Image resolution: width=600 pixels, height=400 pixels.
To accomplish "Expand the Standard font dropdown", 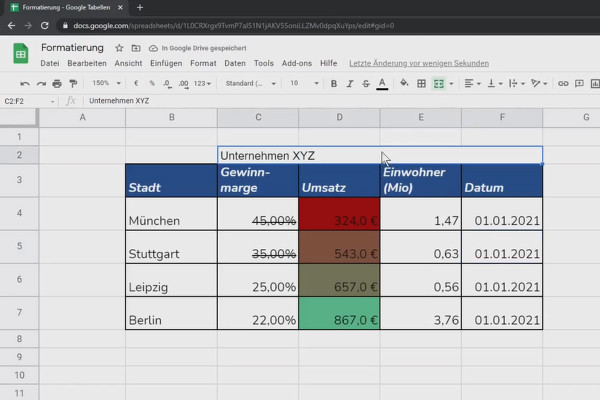I will 251,83.
